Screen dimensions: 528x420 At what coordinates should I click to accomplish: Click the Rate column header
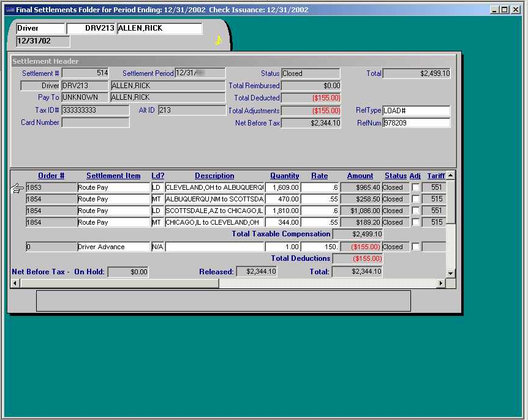tap(320, 176)
